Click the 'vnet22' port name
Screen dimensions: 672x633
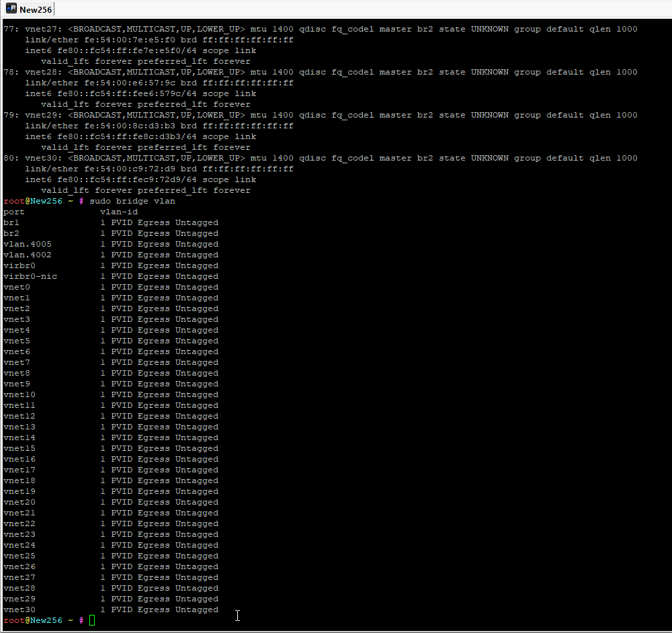[19, 523]
